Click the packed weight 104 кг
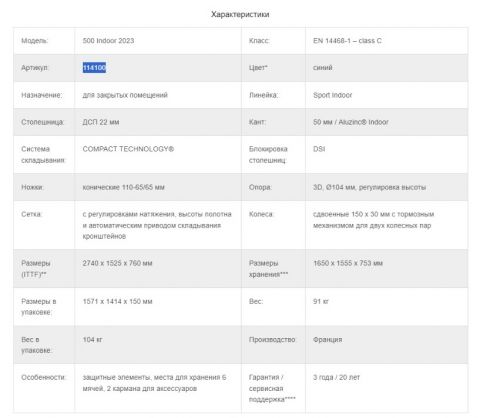Viewport: 480px width, 418px height. coord(92,340)
